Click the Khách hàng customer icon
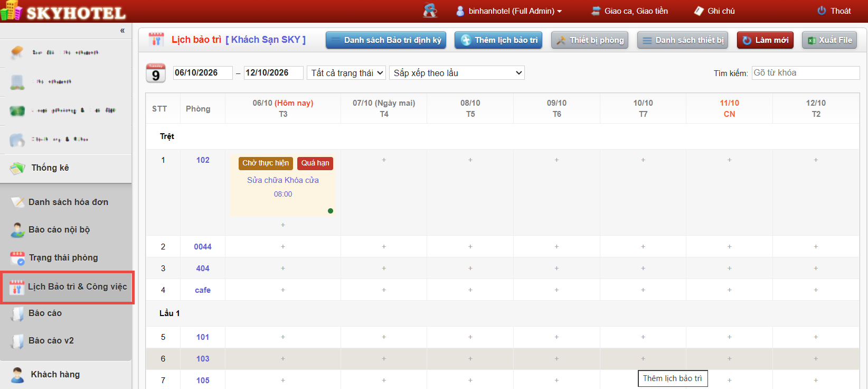 coord(17,375)
